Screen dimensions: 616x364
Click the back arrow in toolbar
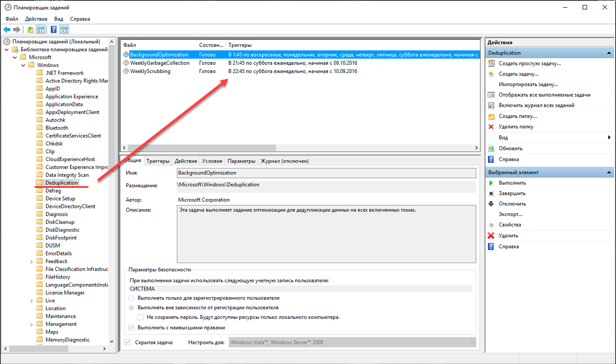coord(7,30)
